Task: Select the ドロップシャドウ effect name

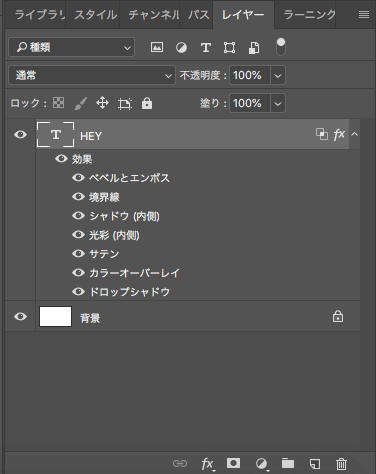Action: (130, 292)
